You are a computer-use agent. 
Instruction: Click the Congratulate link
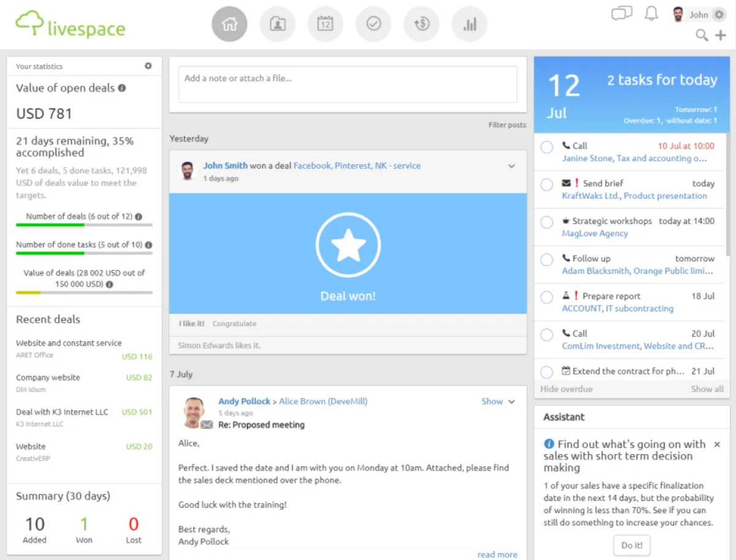pos(234,323)
